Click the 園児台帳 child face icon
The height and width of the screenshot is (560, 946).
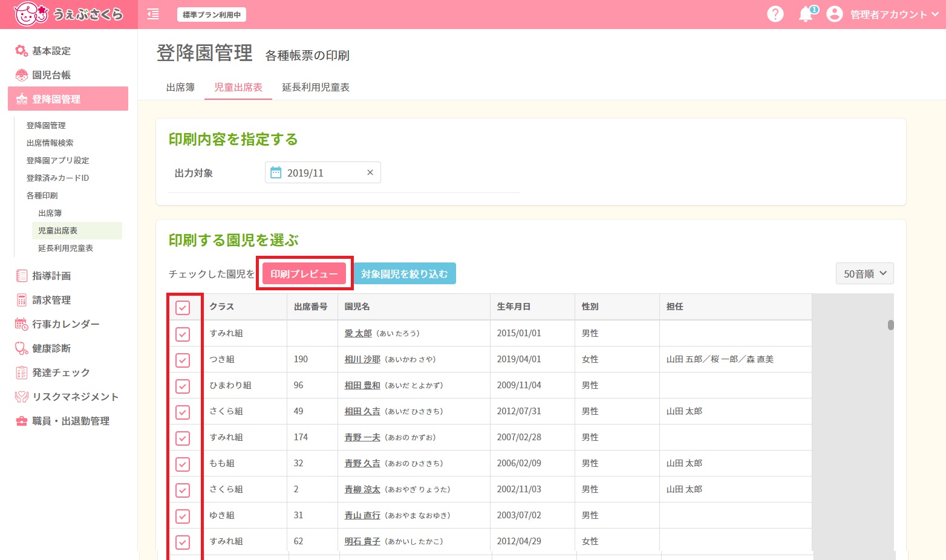coord(22,75)
